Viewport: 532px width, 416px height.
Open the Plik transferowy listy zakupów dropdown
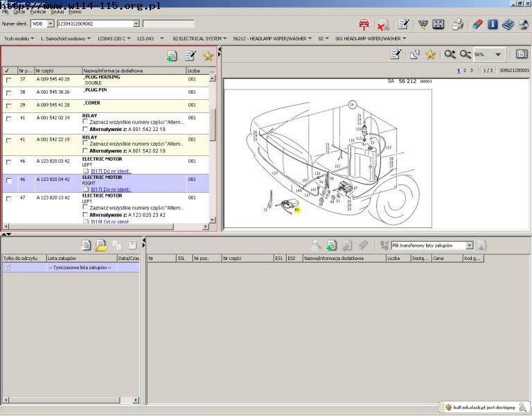[x=469, y=245]
